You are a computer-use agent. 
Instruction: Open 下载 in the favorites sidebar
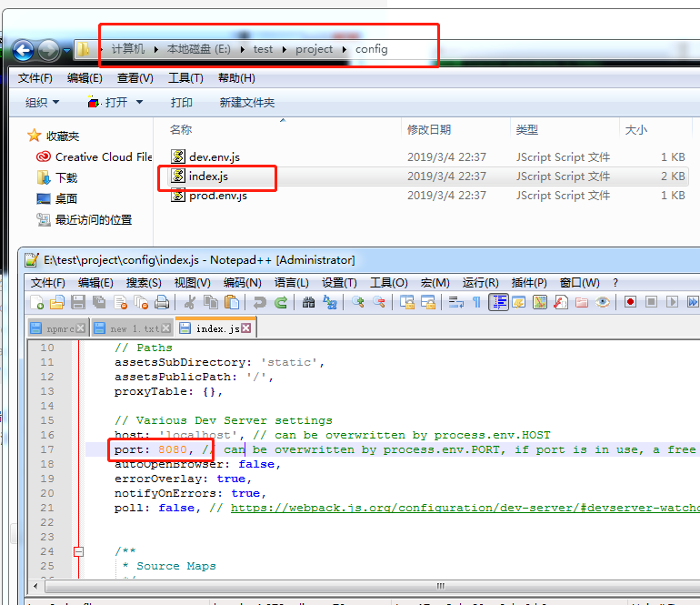(66, 177)
